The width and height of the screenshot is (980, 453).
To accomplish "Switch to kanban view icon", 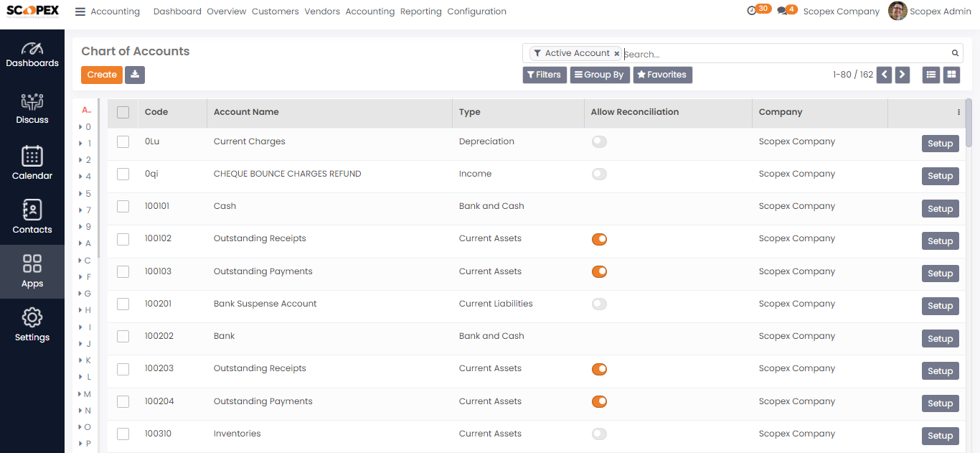I will tap(951, 75).
